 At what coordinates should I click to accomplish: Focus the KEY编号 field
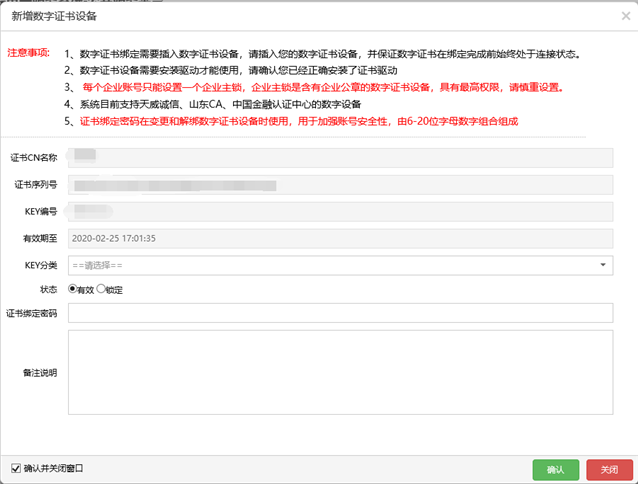tap(340, 211)
